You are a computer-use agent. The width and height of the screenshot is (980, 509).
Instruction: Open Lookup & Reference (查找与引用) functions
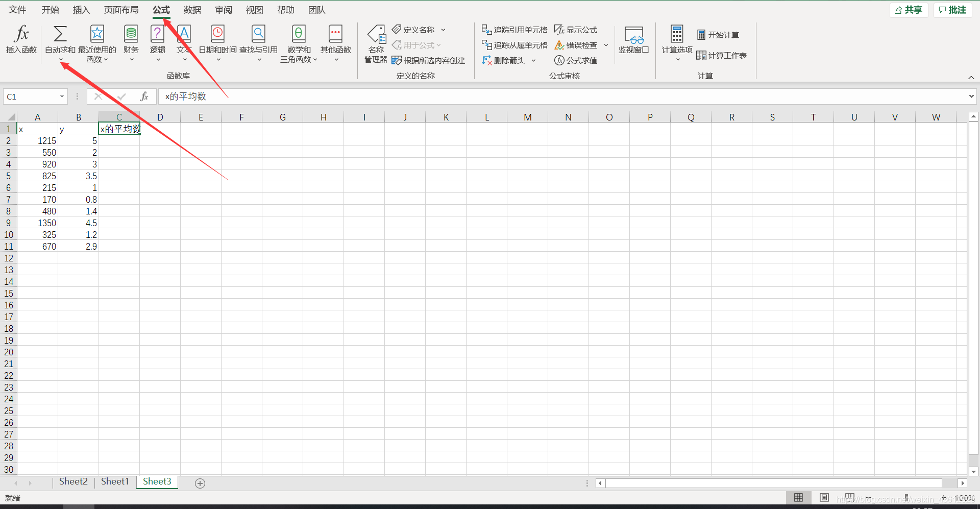point(259,44)
